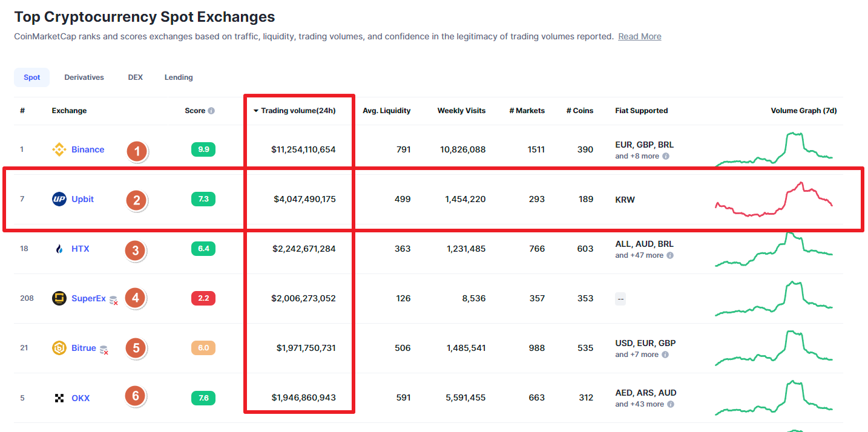
Task: Click the Upbit exchange logo icon
Action: [x=59, y=199]
